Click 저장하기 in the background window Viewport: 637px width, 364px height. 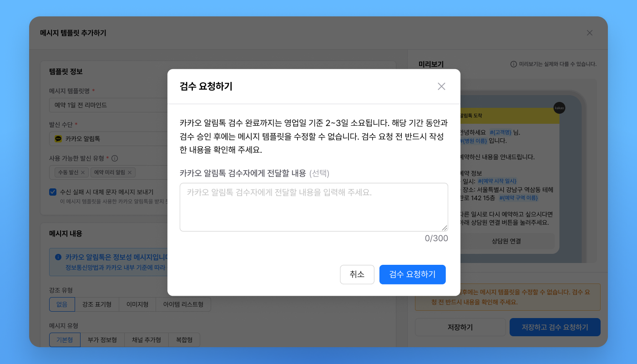click(460, 327)
